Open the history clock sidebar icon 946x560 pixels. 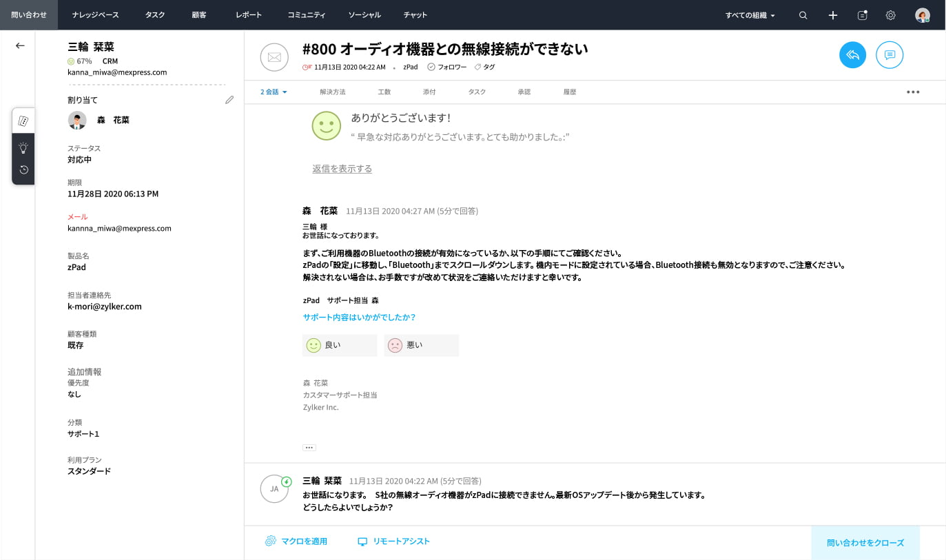(23, 169)
